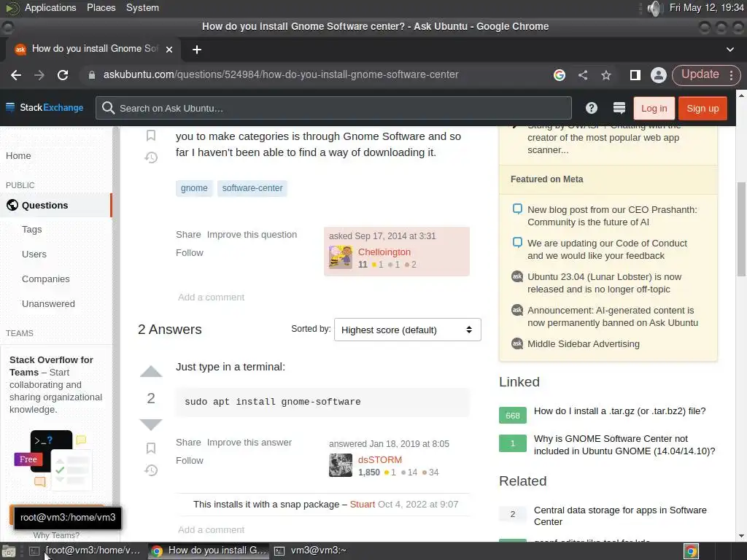The width and height of the screenshot is (747, 560).
Task: Click the Chelloington user avatar
Action: tap(341, 257)
